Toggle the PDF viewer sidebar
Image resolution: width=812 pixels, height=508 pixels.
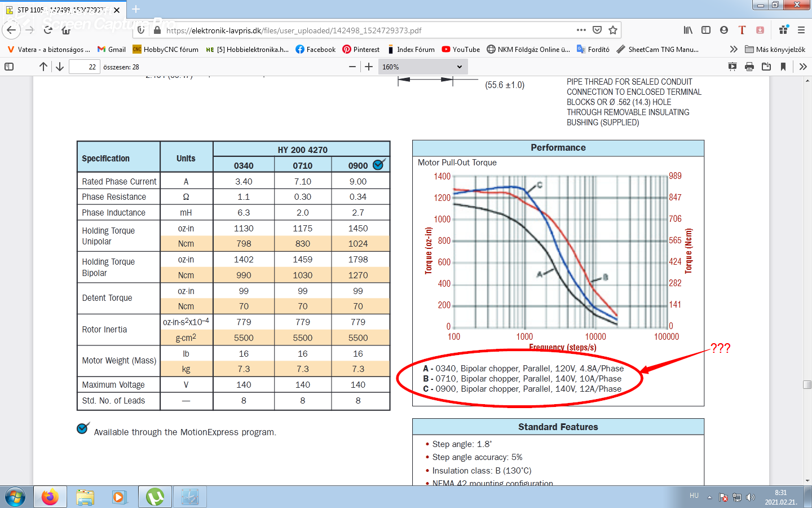click(9, 67)
